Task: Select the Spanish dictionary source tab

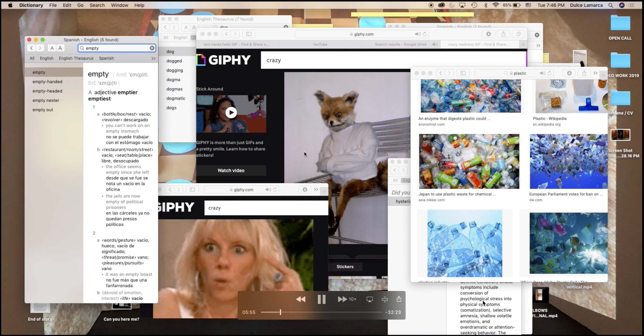Action: click(x=106, y=58)
